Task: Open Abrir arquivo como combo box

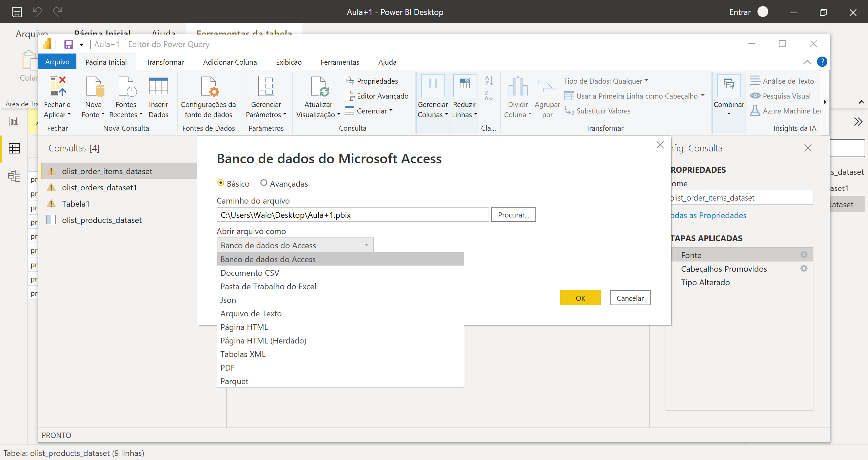Action: click(x=295, y=245)
